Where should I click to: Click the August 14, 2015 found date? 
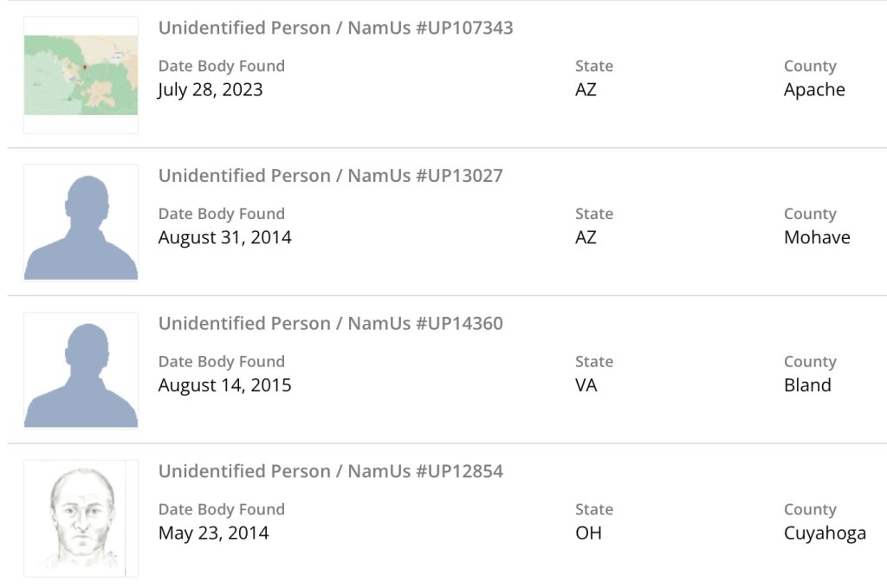click(224, 385)
